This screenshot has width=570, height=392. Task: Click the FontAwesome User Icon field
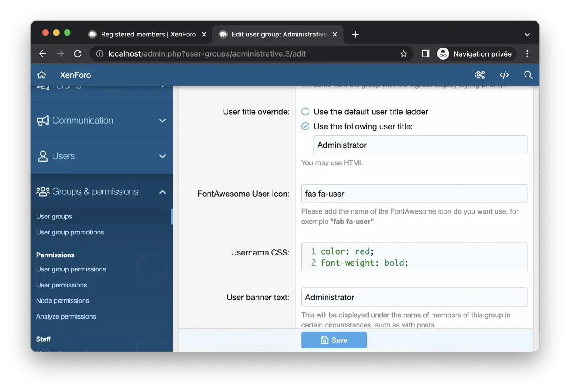[414, 194]
